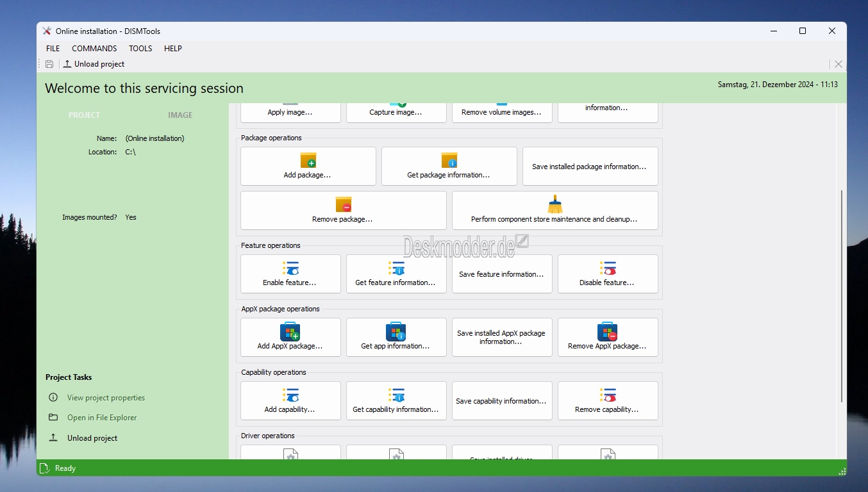Screen dimensions: 868x492
Task: Click the Capture image button
Action: click(396, 112)
